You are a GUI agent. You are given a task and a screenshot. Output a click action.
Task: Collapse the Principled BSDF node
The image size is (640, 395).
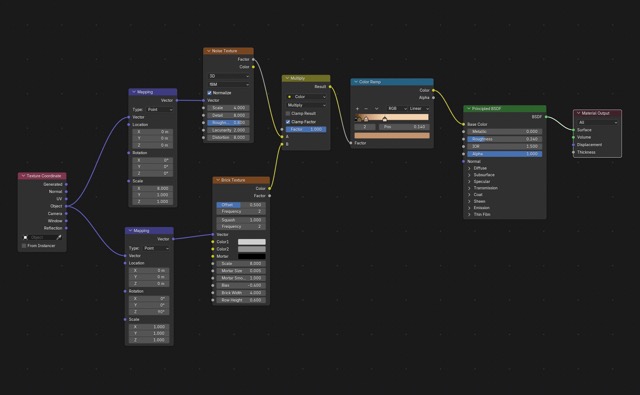tap(469, 109)
